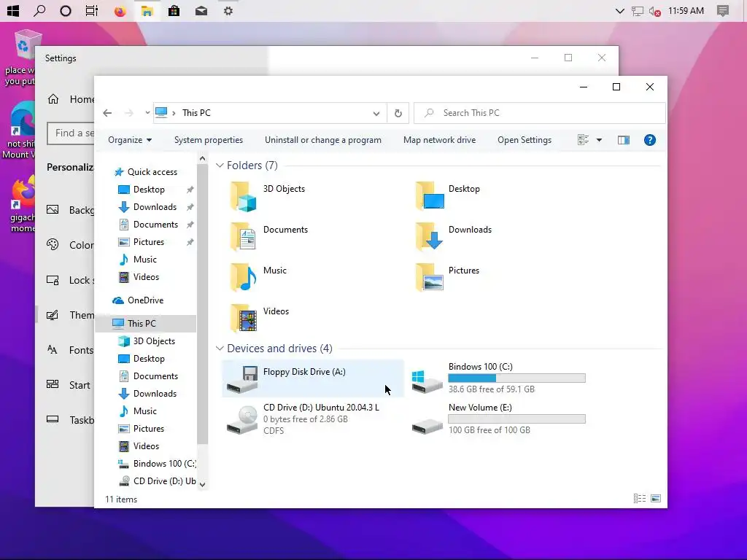Select Floppy Disk Drive (A:)
Image resolution: width=747 pixels, height=560 pixels.
click(x=312, y=378)
